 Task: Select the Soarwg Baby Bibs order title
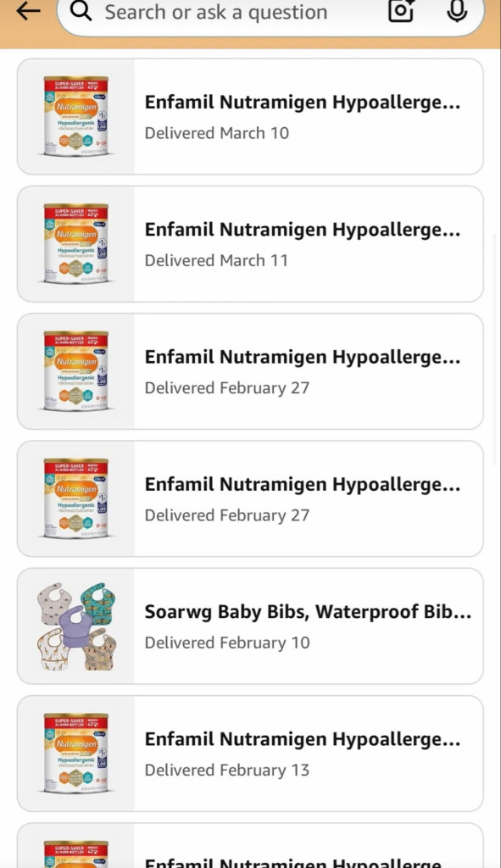[307, 611]
